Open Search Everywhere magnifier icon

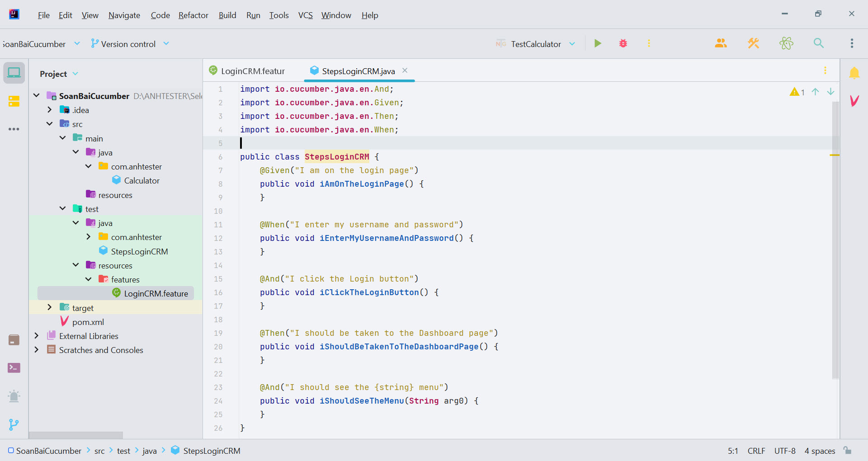pyautogui.click(x=819, y=43)
